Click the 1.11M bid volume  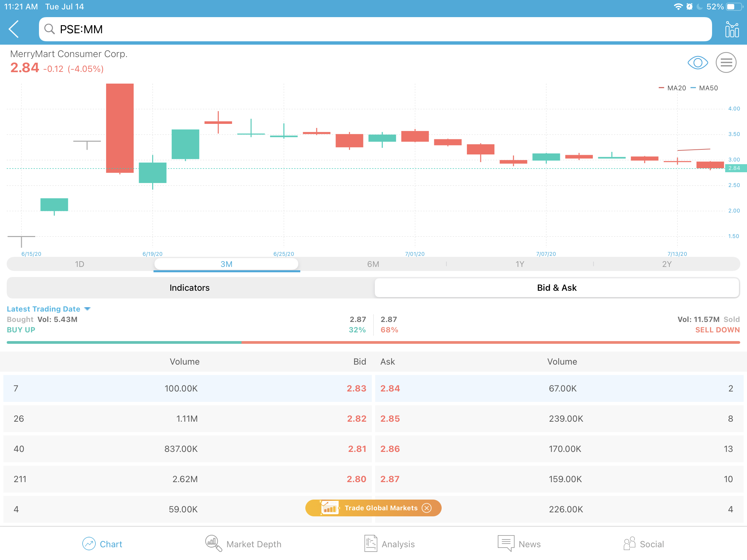point(187,419)
